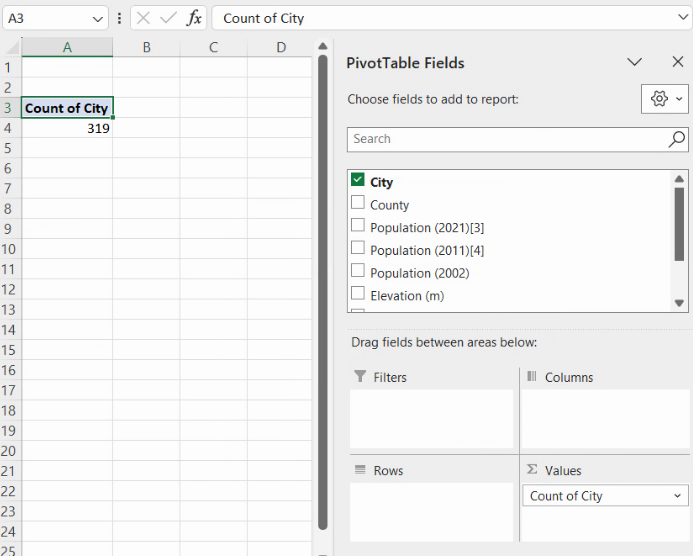
Task: Click the search magnifier icon in field search
Action: (x=677, y=139)
